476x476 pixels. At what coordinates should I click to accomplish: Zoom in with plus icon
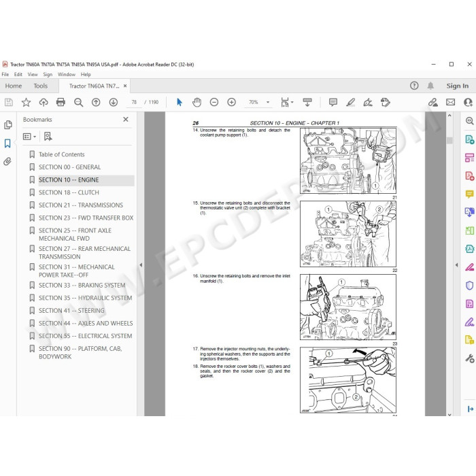click(x=232, y=102)
